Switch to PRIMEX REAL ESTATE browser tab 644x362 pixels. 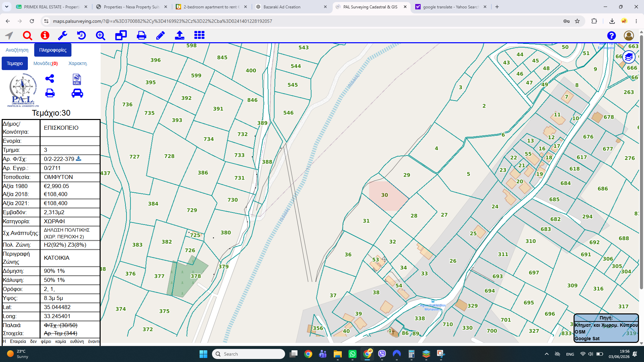click(x=51, y=7)
